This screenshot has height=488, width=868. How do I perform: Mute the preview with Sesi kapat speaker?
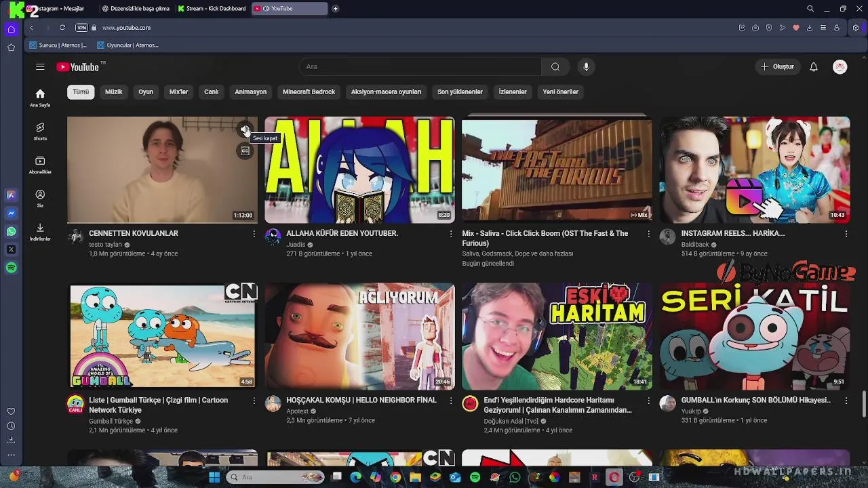pyautogui.click(x=245, y=130)
